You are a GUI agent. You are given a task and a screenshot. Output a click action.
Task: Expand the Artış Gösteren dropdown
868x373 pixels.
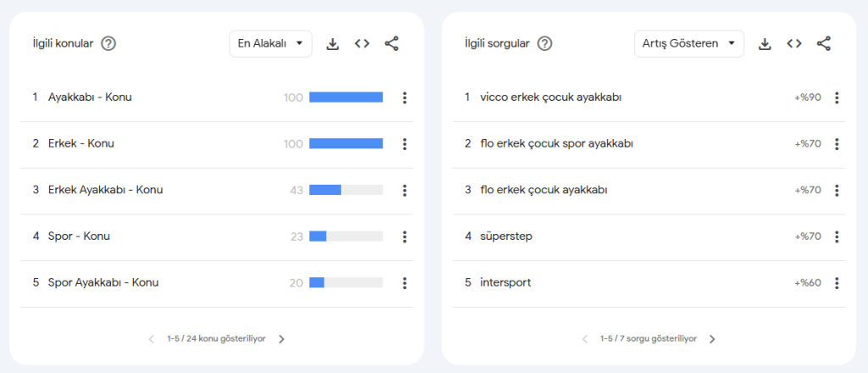tap(688, 44)
